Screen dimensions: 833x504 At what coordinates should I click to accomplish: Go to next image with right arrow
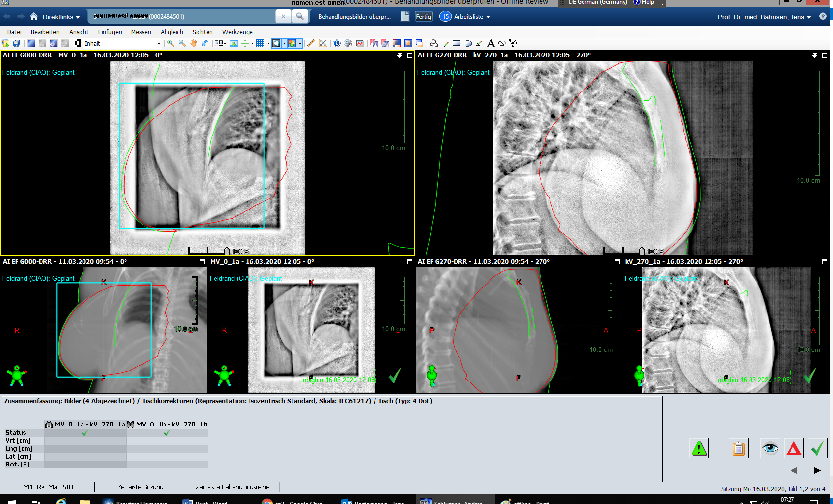click(817, 470)
